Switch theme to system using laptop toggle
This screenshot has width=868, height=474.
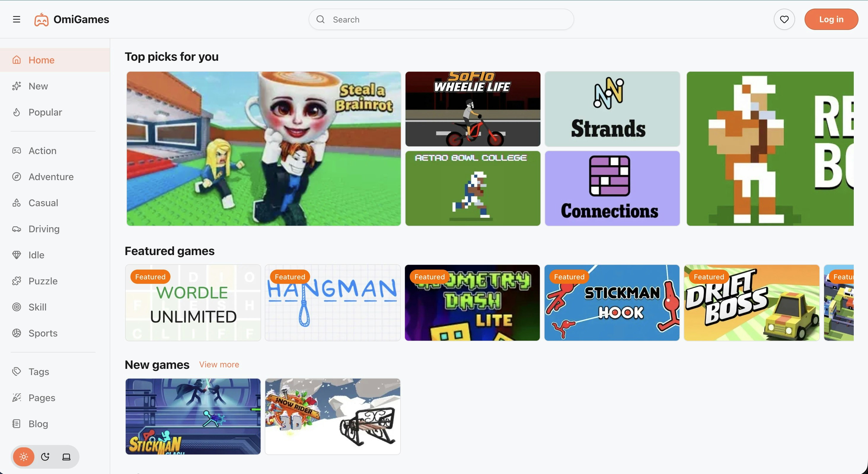click(66, 457)
